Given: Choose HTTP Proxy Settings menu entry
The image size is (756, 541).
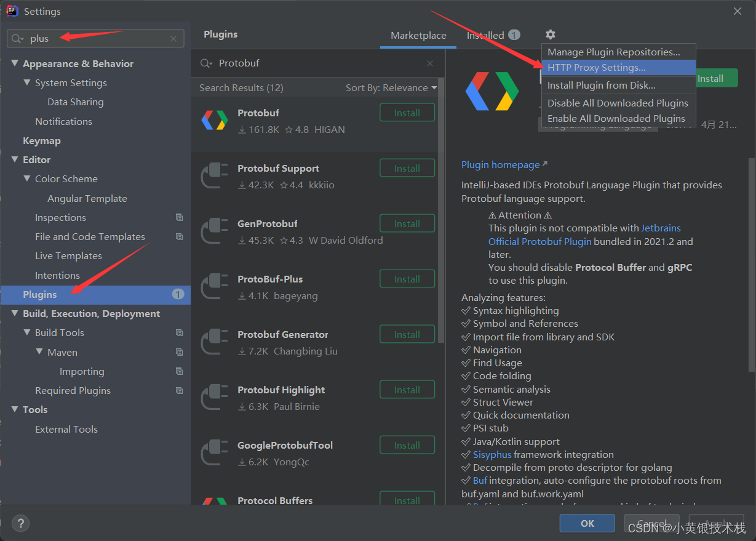Looking at the screenshot, I should coord(618,68).
